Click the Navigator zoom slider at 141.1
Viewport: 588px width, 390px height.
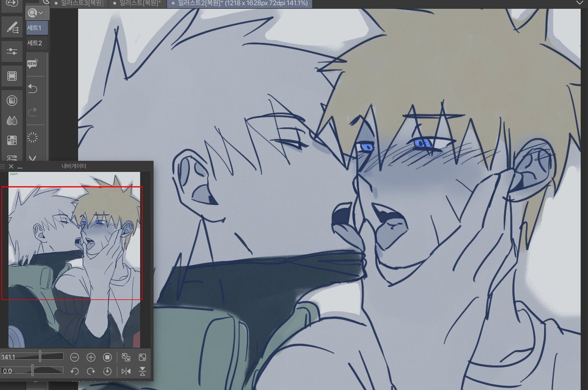[32, 357]
